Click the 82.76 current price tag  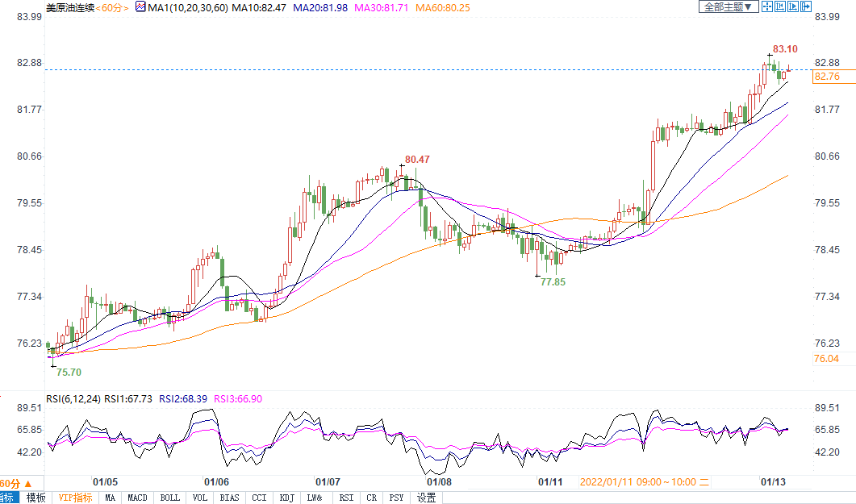pos(829,77)
